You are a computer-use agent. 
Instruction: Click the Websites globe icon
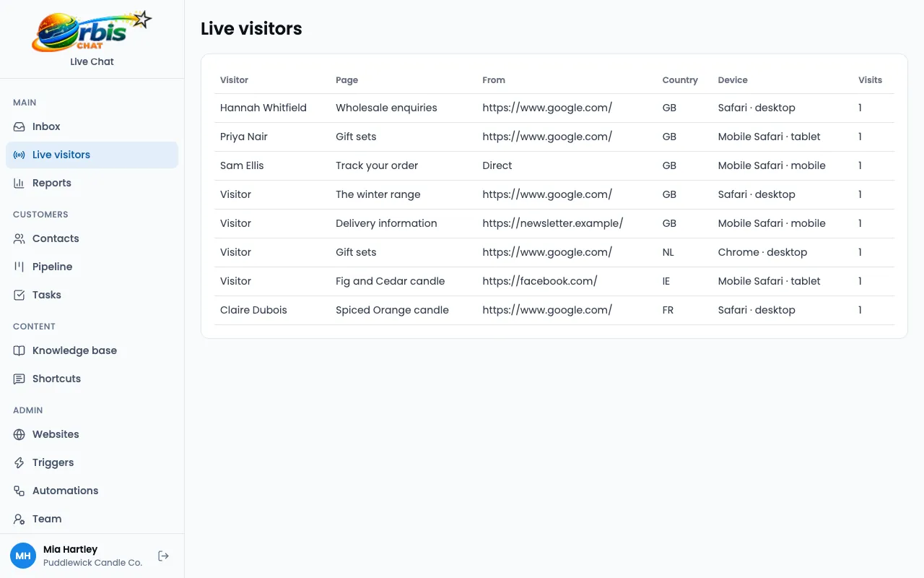(x=19, y=434)
